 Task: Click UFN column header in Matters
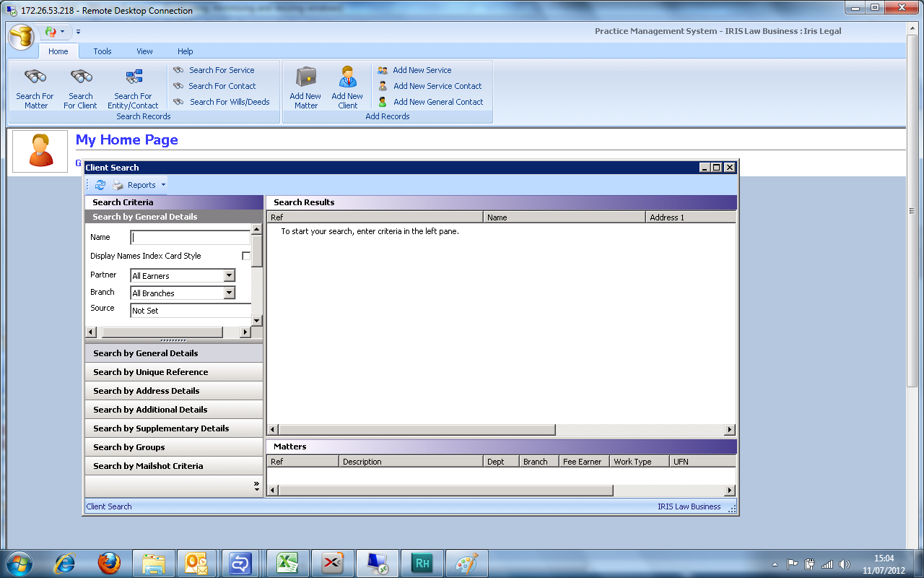(x=702, y=461)
